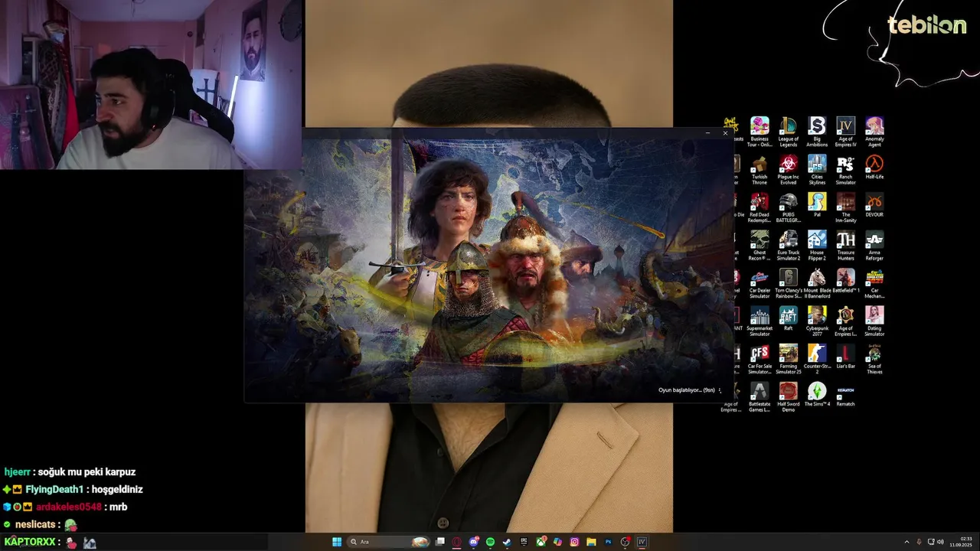
Task: Select Cyberpunk 2077 desktop shortcut
Action: (x=817, y=321)
